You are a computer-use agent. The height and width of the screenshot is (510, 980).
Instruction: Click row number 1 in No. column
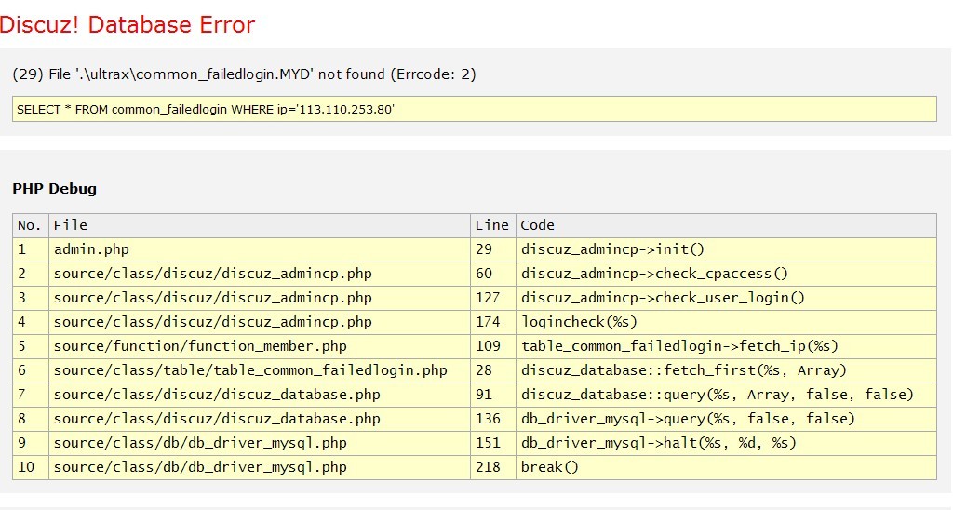(31, 250)
